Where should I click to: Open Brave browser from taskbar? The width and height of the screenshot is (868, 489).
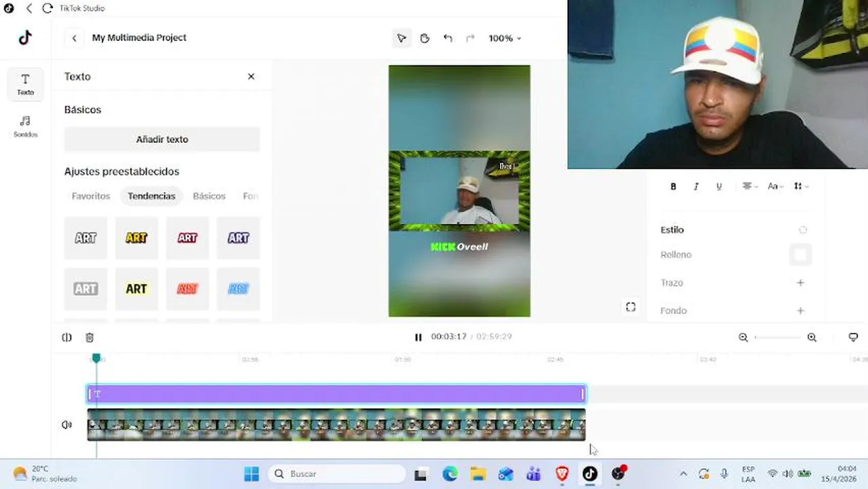(562, 474)
